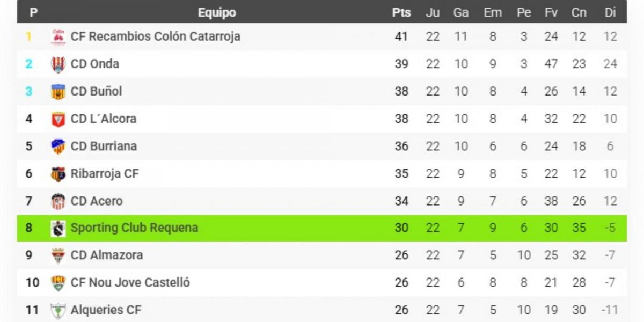Viewport: 644px width, 322px height.
Task: Click the CF Recambios Colón Catarroja crest
Action: click(x=58, y=36)
